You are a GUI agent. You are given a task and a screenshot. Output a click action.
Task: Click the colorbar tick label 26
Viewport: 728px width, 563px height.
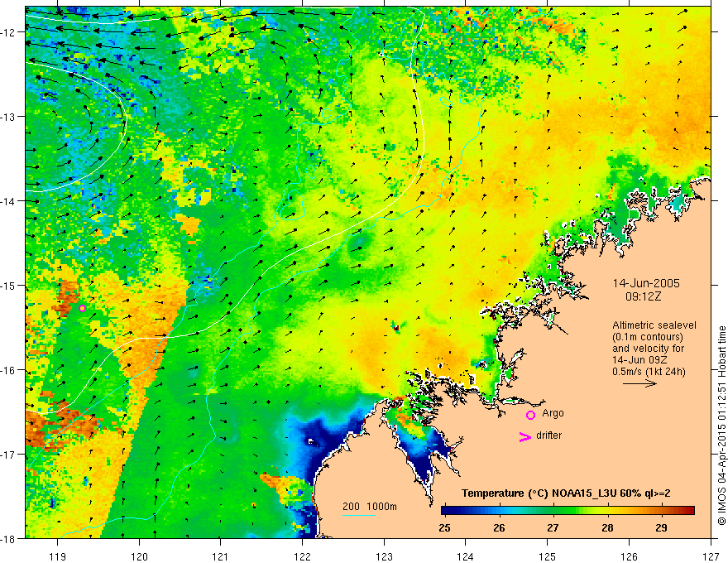(x=499, y=527)
